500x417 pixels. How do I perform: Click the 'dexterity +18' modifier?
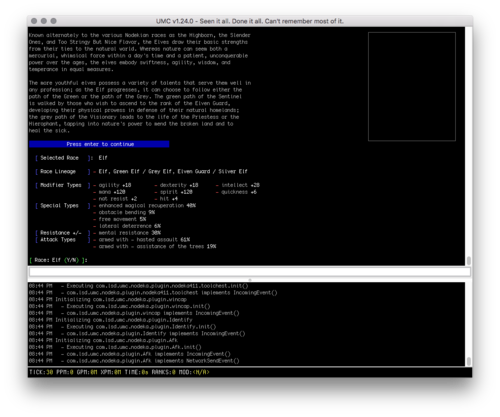[x=179, y=185]
